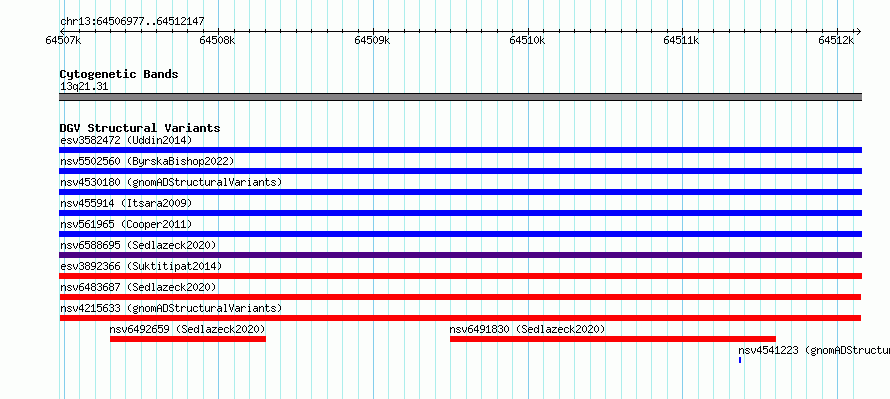Select the red bar under nsv6483687

[460, 297]
